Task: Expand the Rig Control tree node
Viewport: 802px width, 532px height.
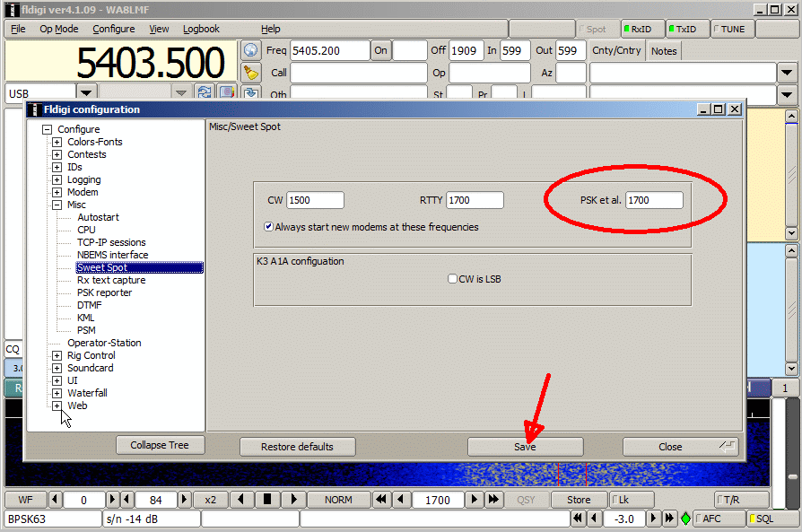Action: click(x=57, y=355)
